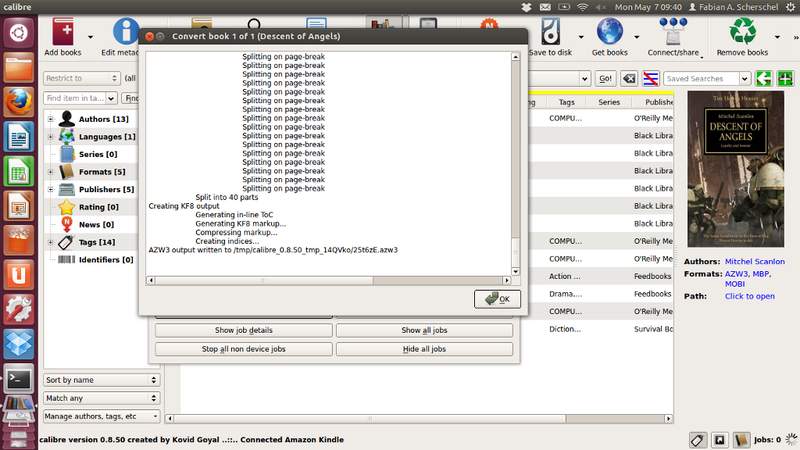Click the Add books icon
Screen dimensions: 800x450
63,32
